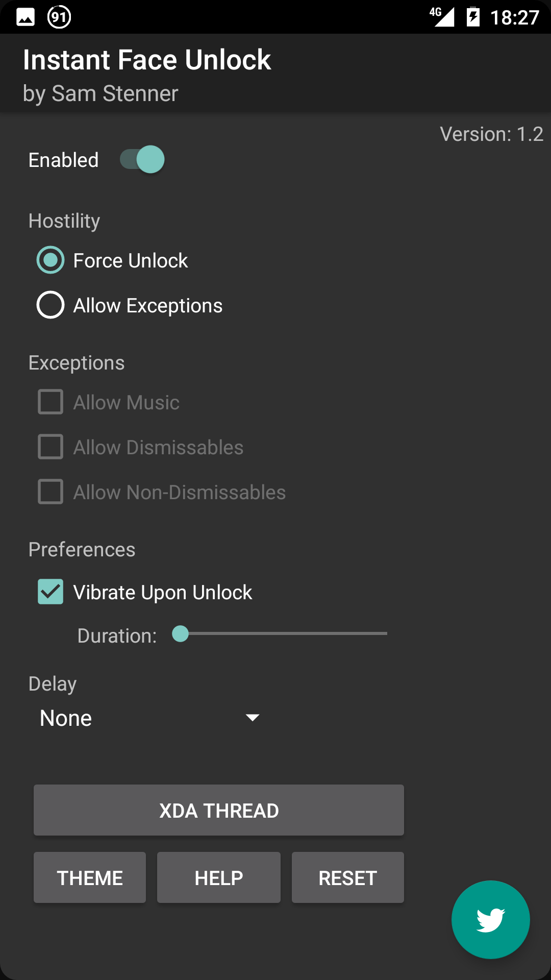Image resolution: width=551 pixels, height=980 pixels.
Task: Tap the battery charging icon
Action: click(473, 17)
